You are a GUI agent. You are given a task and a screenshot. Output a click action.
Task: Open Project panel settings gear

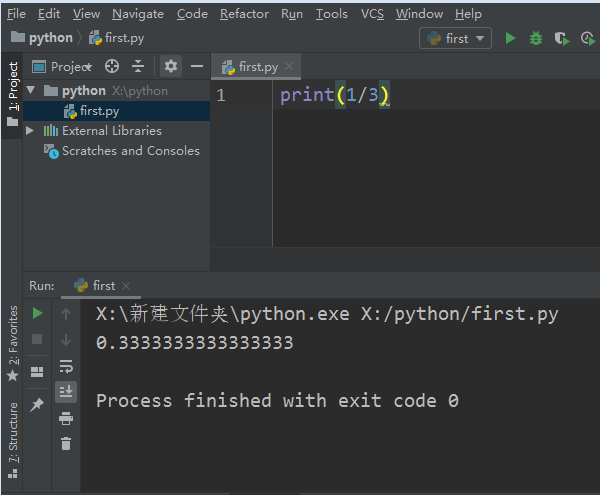point(171,67)
